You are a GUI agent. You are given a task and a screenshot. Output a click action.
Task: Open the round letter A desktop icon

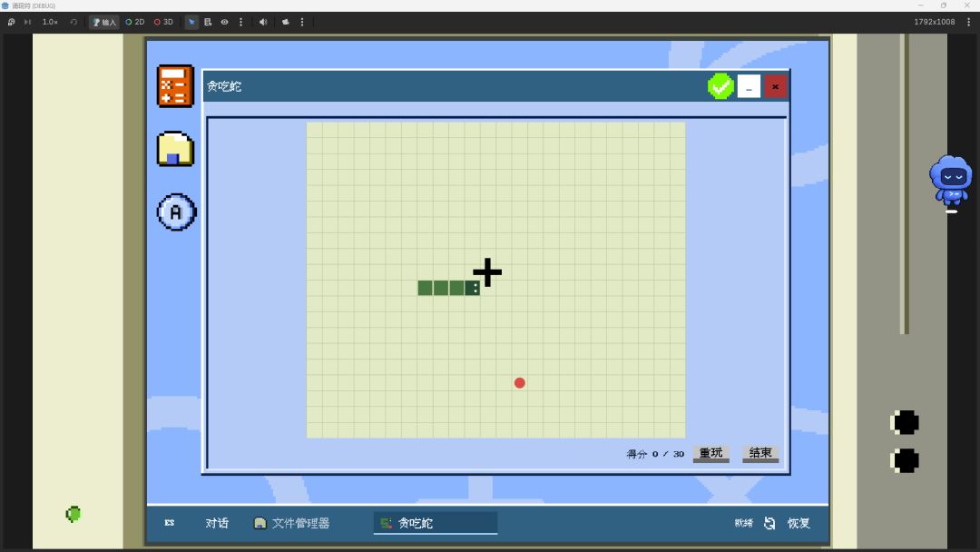pyautogui.click(x=176, y=212)
